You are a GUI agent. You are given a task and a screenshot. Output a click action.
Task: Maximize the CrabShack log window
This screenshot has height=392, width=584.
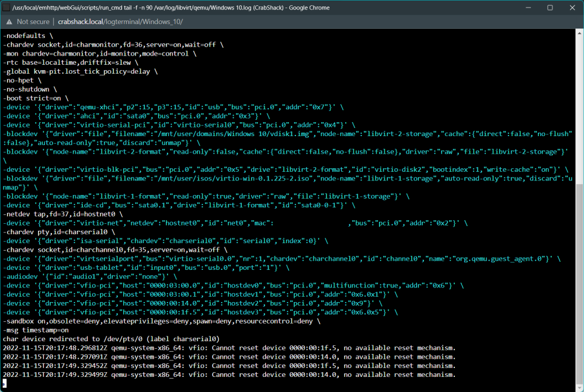point(550,8)
